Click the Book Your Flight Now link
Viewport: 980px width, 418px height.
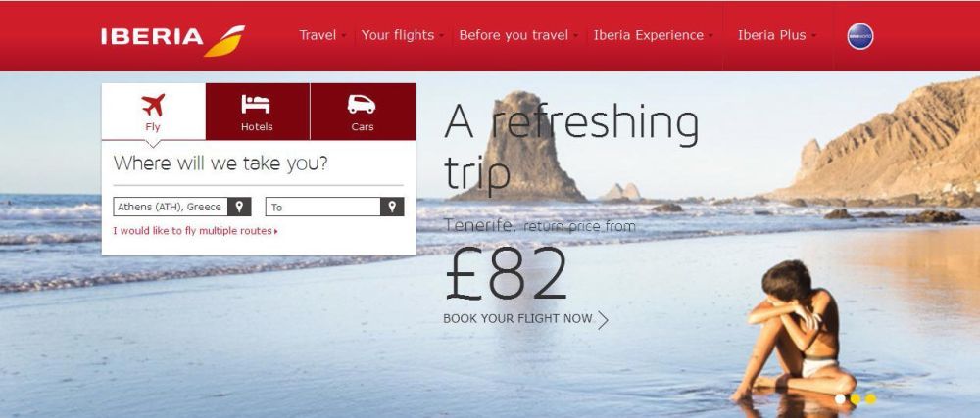[517, 319]
